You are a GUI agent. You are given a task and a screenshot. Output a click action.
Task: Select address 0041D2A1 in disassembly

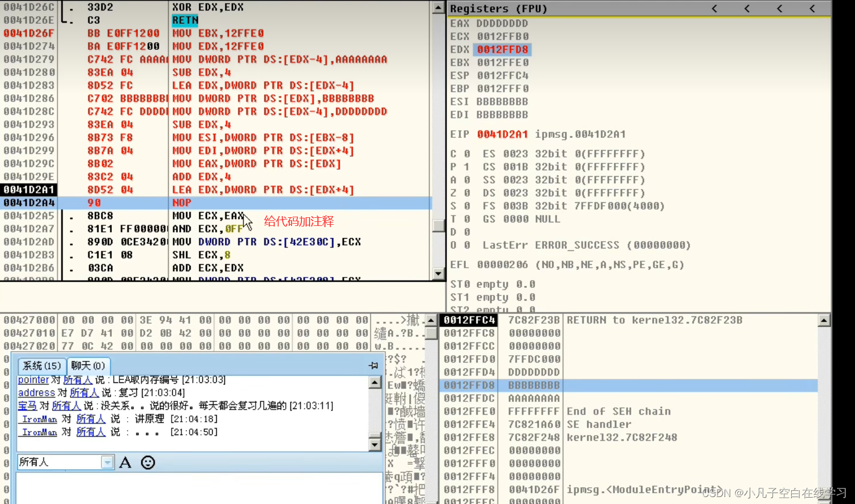pos(29,189)
